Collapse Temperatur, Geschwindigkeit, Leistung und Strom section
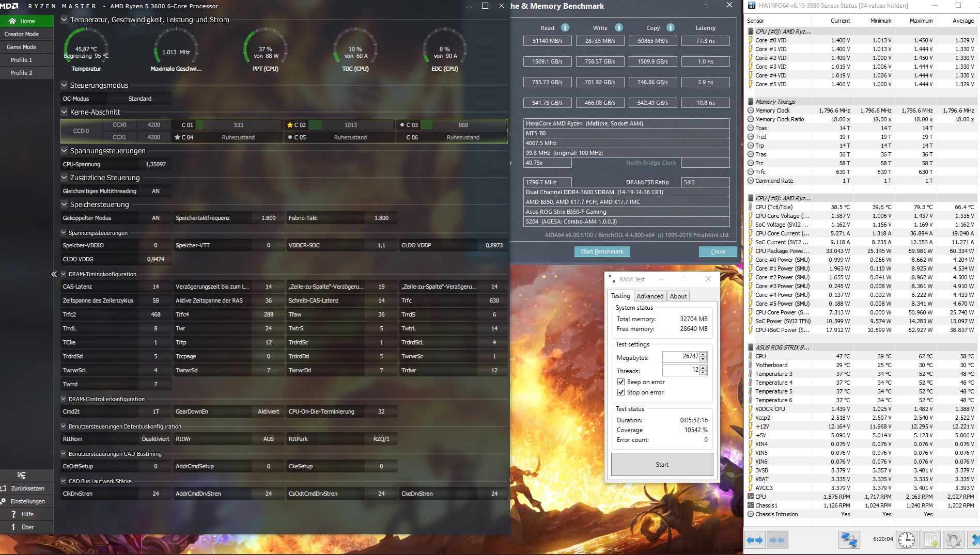Screen dimensions: 980x555 pos(64,20)
